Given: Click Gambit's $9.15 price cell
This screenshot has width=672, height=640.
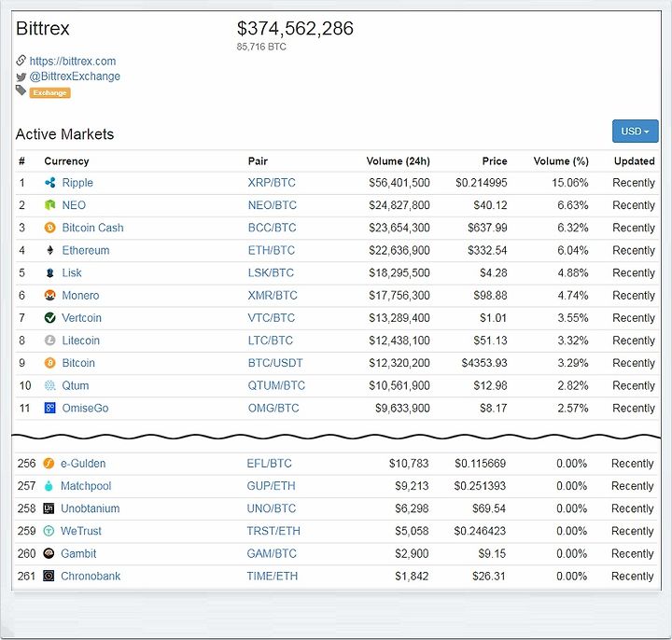Looking at the screenshot, I should pyautogui.click(x=492, y=553).
